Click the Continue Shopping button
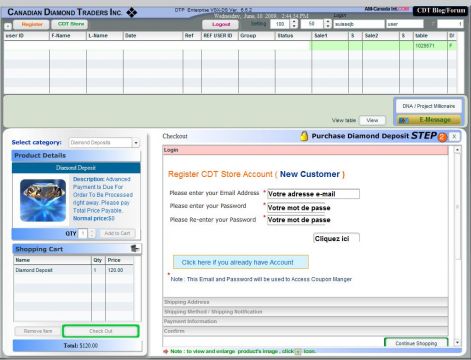 coord(416,343)
